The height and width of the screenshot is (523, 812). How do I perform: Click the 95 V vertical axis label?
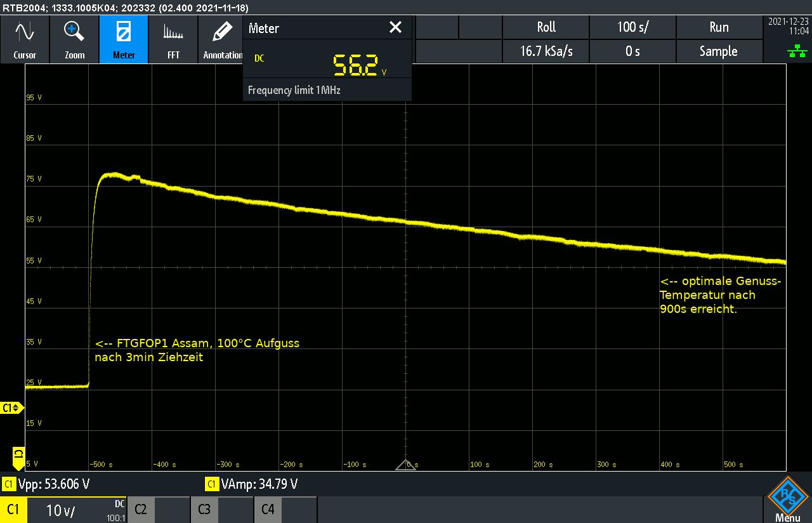34,98
